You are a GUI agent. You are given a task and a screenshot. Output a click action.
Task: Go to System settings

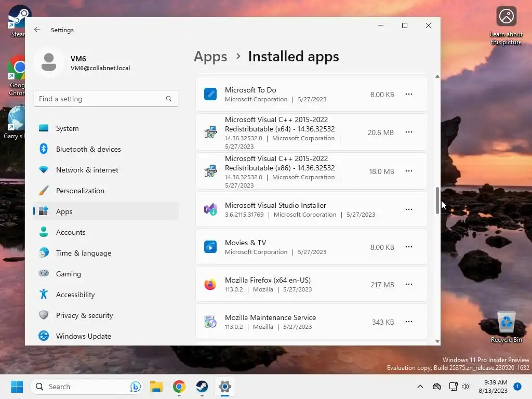(106, 128)
